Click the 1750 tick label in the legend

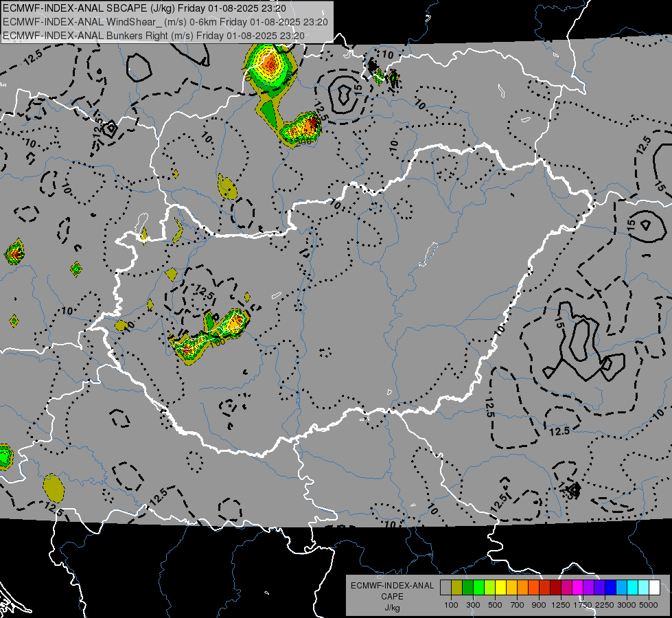583,605
